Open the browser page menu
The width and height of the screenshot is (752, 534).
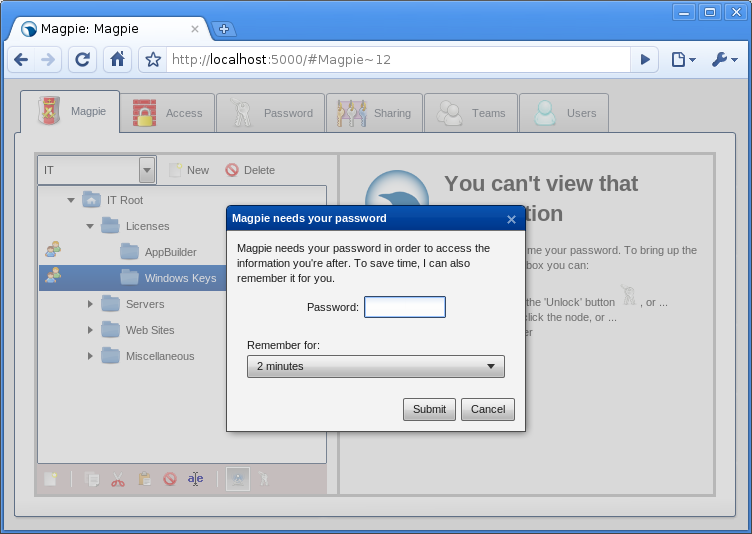point(683,59)
